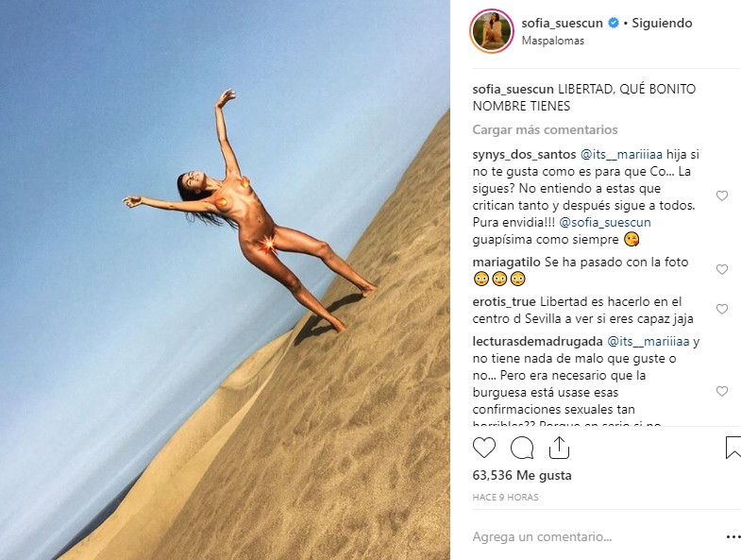Click the Siguiendo following button

click(662, 24)
